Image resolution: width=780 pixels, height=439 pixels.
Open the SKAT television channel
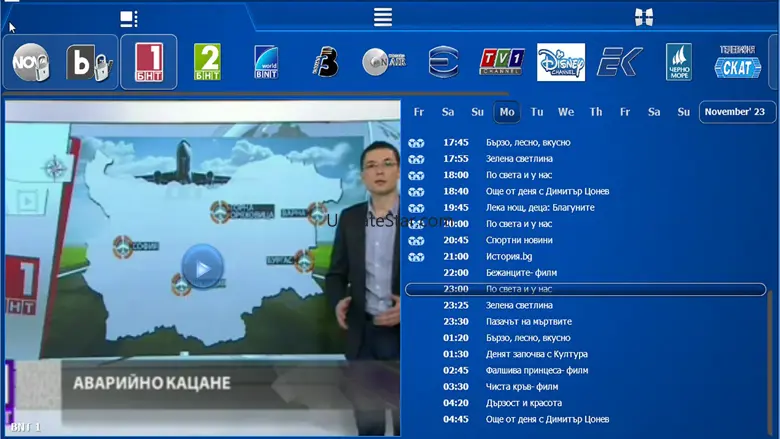point(738,62)
